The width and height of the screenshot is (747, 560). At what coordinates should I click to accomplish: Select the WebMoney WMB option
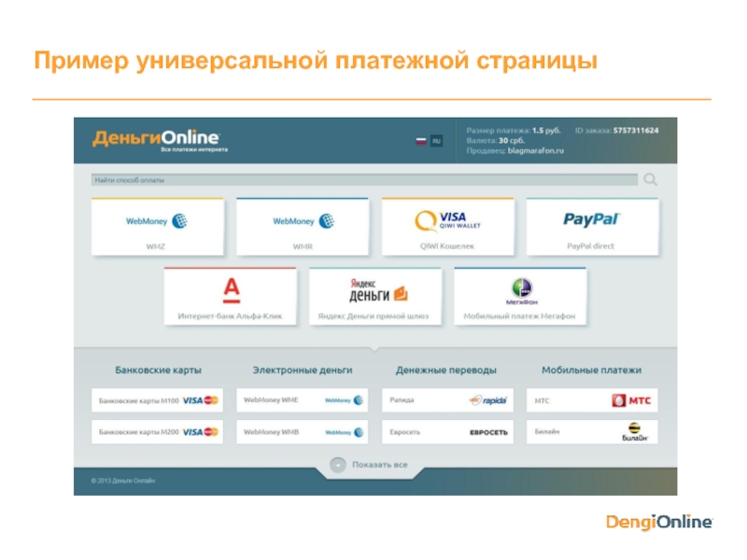(x=303, y=432)
